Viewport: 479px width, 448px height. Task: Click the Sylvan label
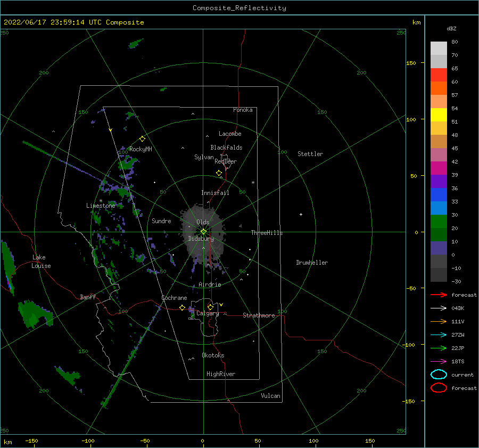(204, 157)
